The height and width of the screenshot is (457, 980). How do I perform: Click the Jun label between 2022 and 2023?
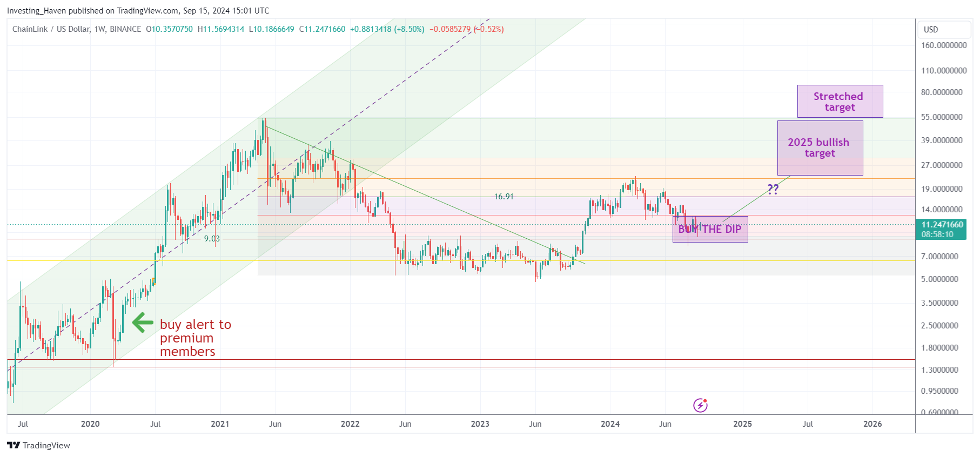(405, 424)
